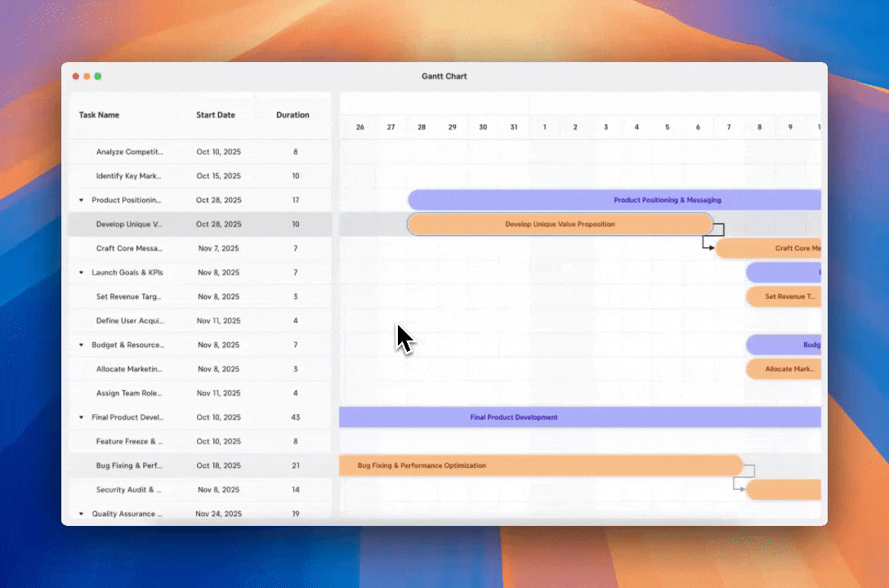Click the Oct 18, 2025 start date cell
This screenshot has width=889, height=588.
coord(219,465)
